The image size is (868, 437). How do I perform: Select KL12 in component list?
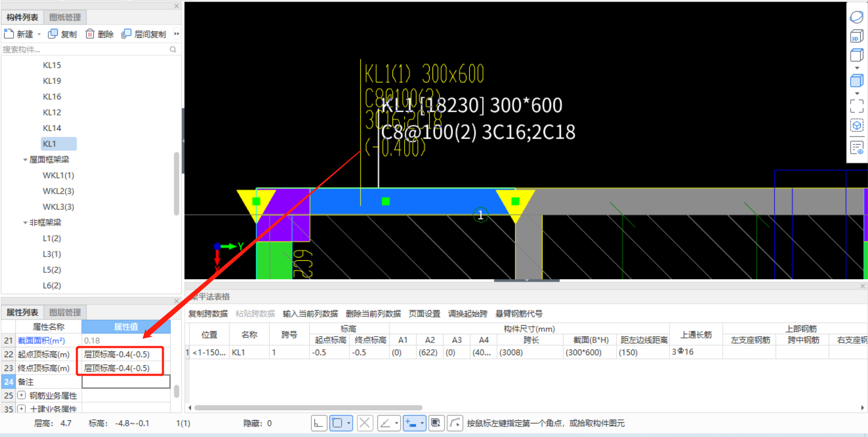point(52,112)
